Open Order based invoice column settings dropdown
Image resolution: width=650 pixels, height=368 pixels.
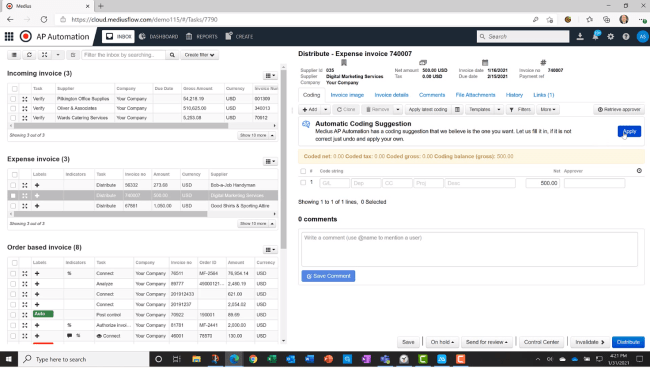(270, 249)
